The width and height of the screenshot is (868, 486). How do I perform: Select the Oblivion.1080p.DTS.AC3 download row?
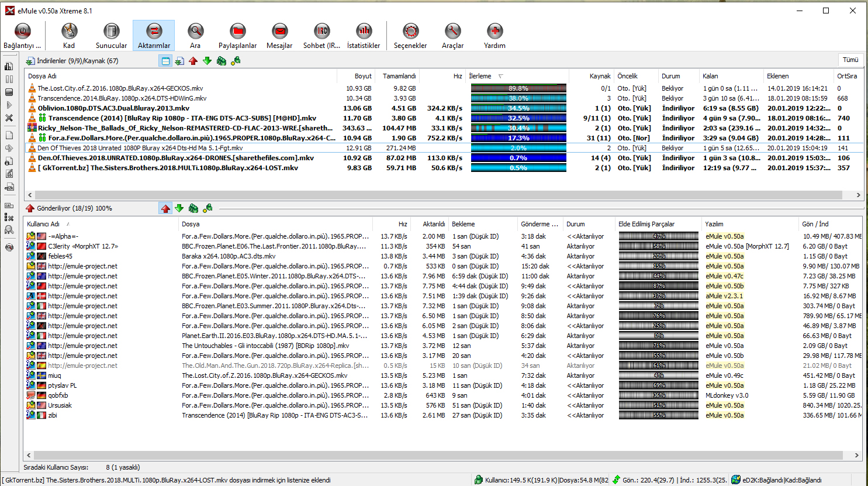[445, 108]
